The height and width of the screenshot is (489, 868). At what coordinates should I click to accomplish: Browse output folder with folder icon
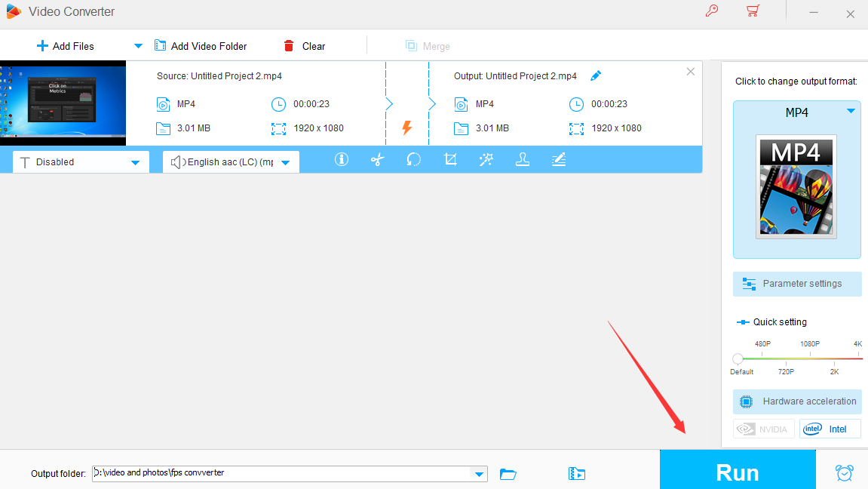[508, 473]
